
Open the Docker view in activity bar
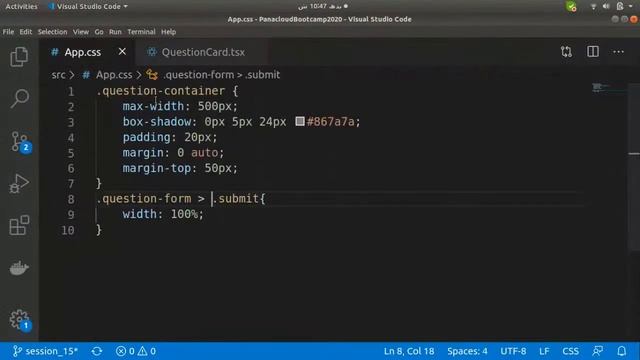(19, 268)
